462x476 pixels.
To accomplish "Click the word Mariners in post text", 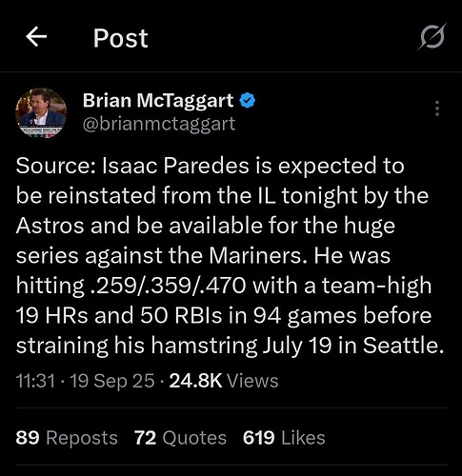I will 254,256.
